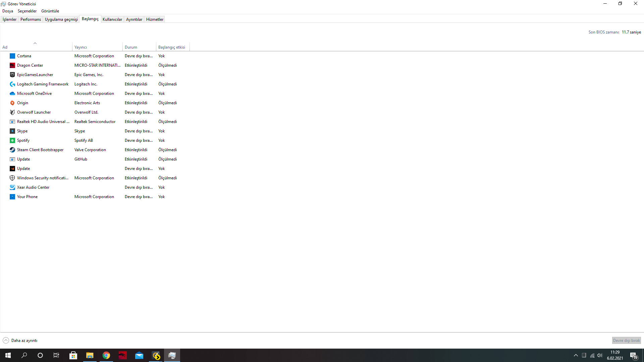Switch to the Hizmetler tab
Image resolution: width=644 pixels, height=362 pixels.
click(x=155, y=19)
